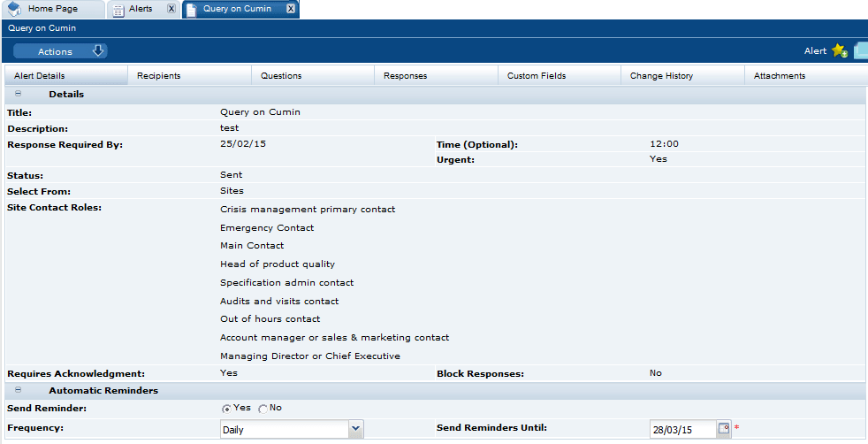Open the Frequency dropdown arrow
Viewport: 868px width, 444px height.
[x=356, y=428]
